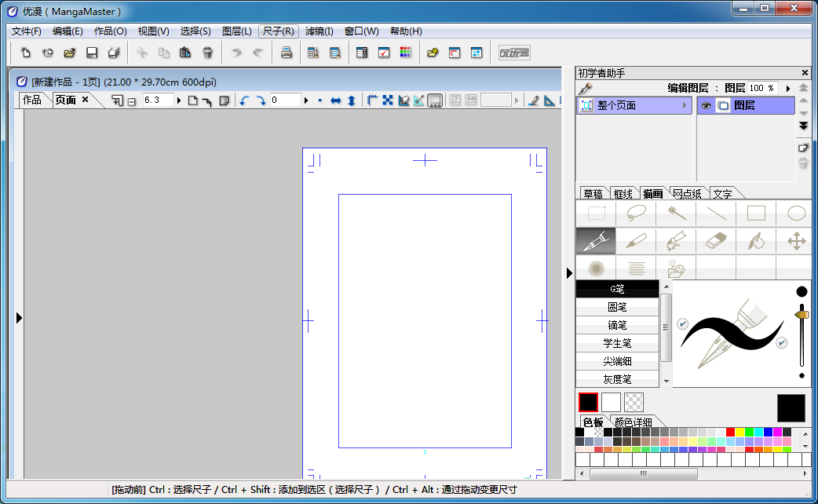818x504 pixels.
Task: Select the magic wand tool
Action: pos(676,214)
